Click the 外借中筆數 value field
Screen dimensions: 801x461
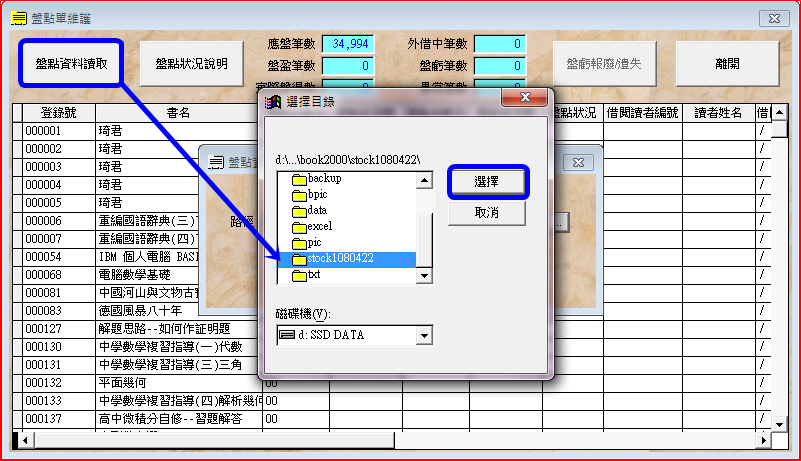click(500, 44)
